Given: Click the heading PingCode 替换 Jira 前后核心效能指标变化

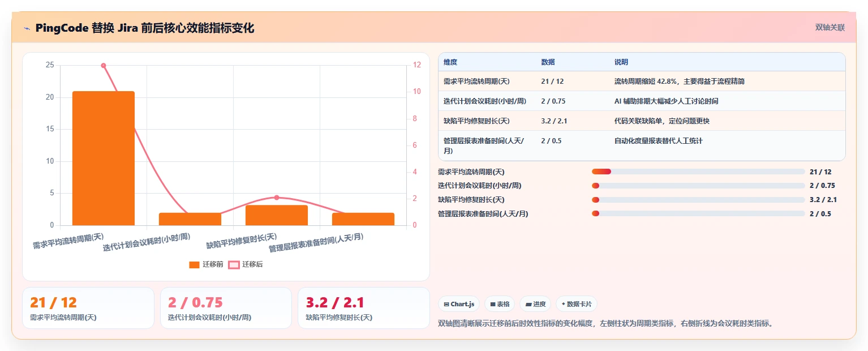Looking at the screenshot, I should [x=145, y=28].
